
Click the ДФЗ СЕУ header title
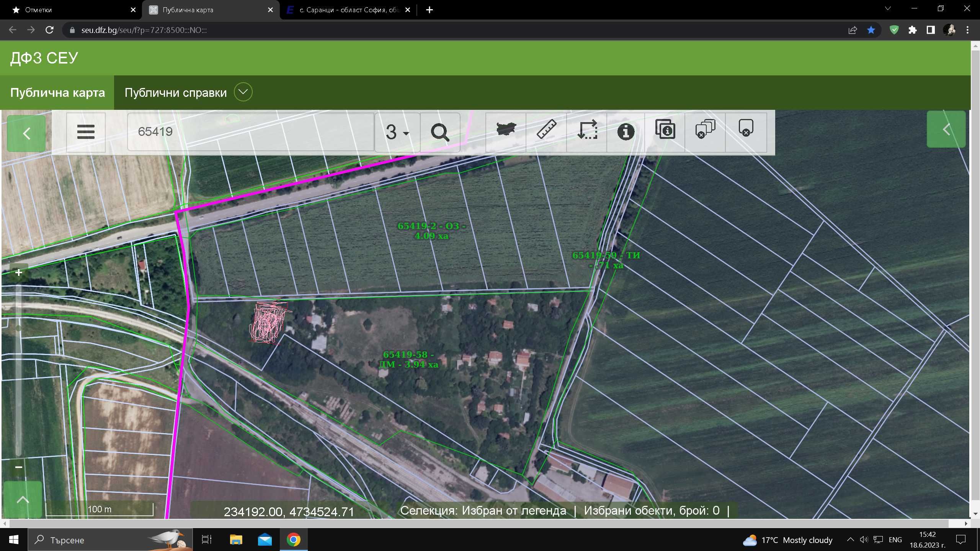pyautogui.click(x=44, y=58)
